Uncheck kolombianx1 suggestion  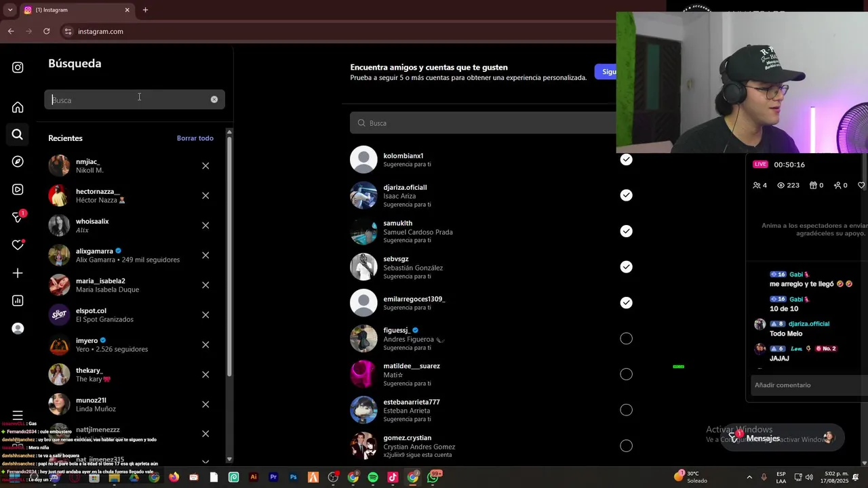pyautogui.click(x=626, y=159)
